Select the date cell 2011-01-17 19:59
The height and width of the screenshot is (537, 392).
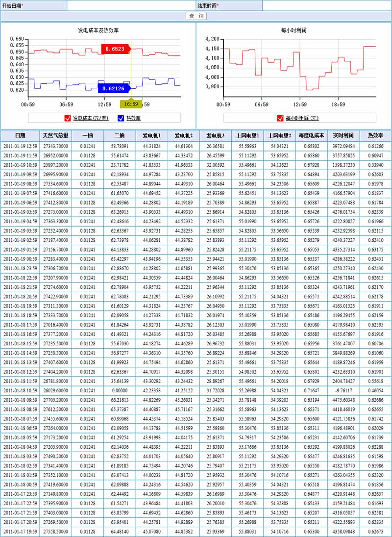pyautogui.click(x=20, y=531)
